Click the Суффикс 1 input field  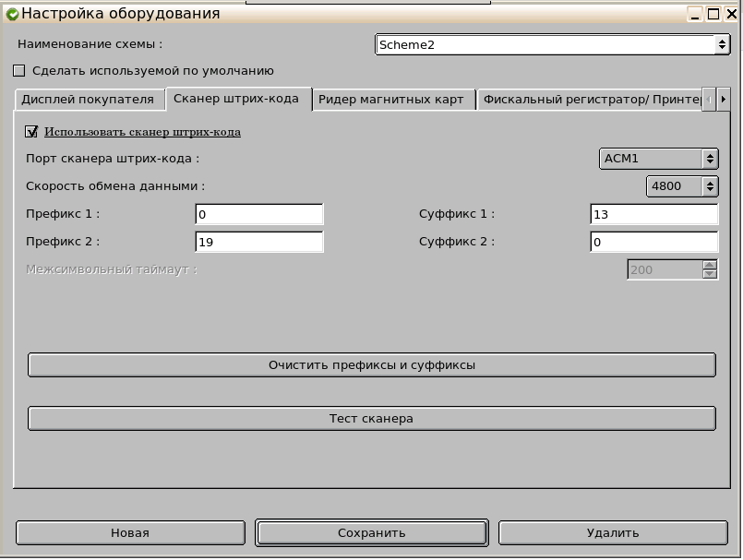pyautogui.click(x=653, y=214)
